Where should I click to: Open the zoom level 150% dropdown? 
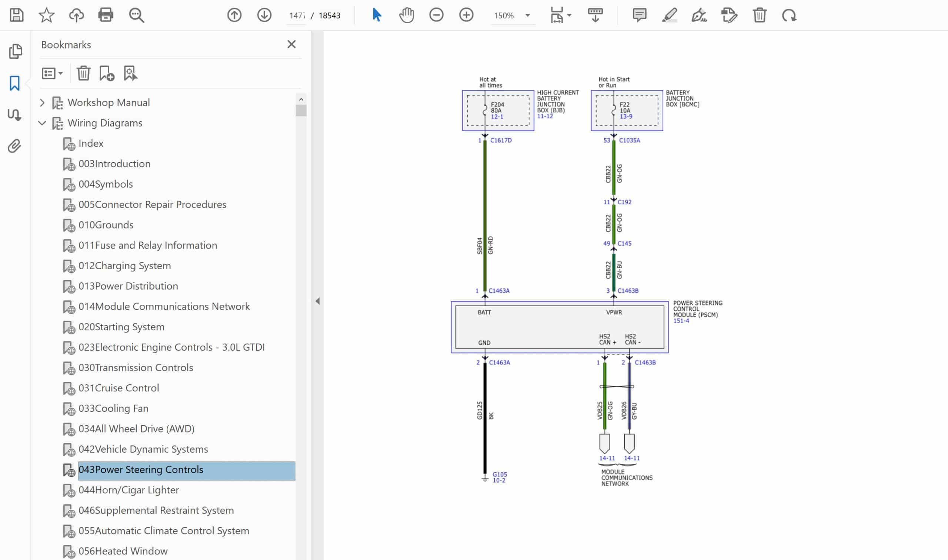[527, 16]
